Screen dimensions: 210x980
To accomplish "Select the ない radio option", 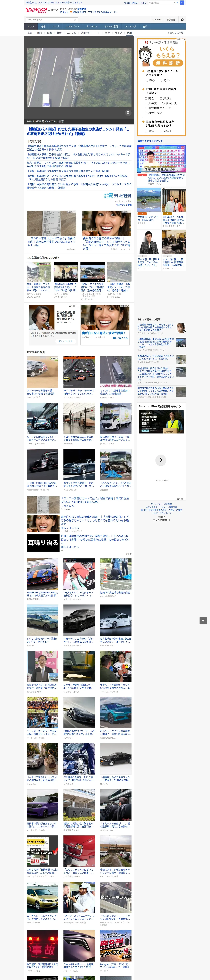I will point(162,80).
